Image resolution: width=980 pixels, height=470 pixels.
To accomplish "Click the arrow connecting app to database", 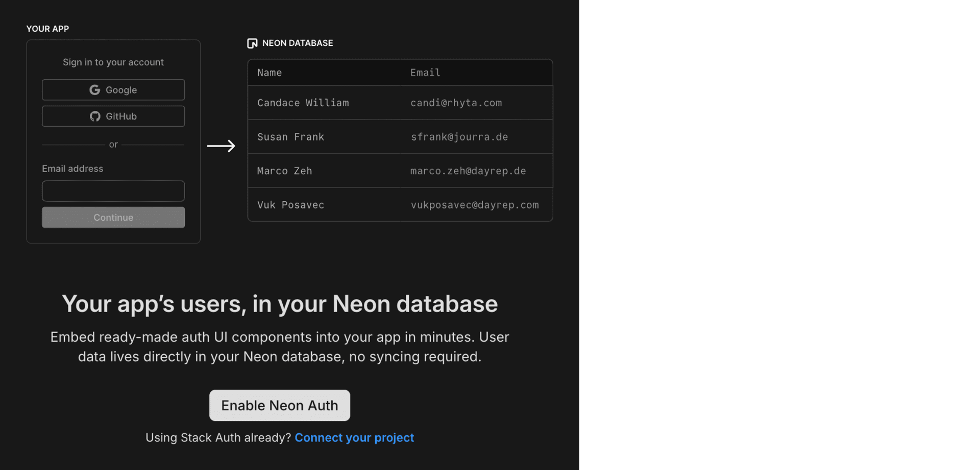I will pyautogui.click(x=221, y=146).
